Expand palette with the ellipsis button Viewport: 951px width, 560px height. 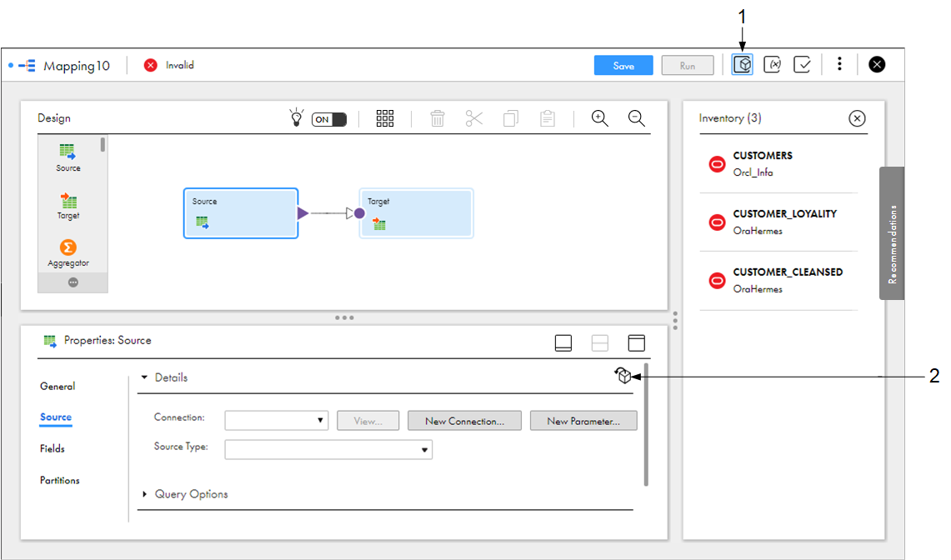point(73,282)
